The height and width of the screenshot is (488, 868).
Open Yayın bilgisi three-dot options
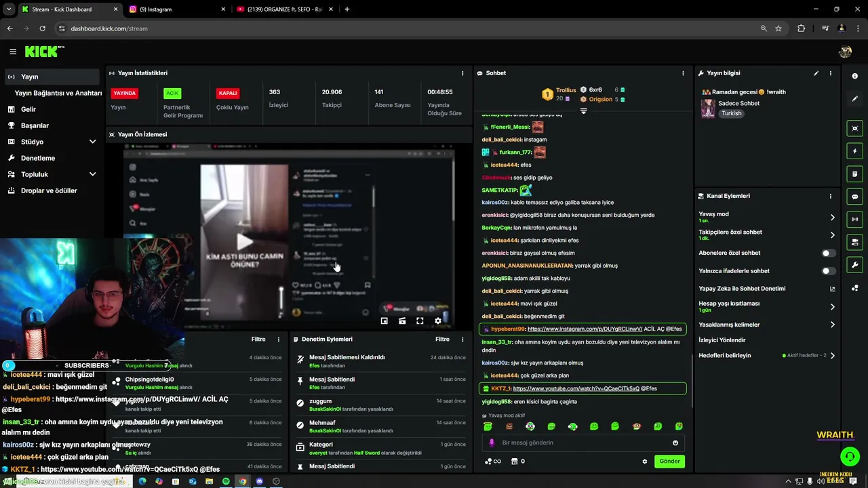(x=830, y=73)
